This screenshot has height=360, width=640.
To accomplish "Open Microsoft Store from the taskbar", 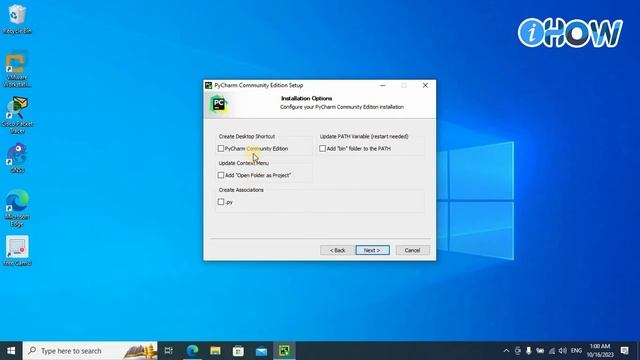I will click(x=238, y=351).
